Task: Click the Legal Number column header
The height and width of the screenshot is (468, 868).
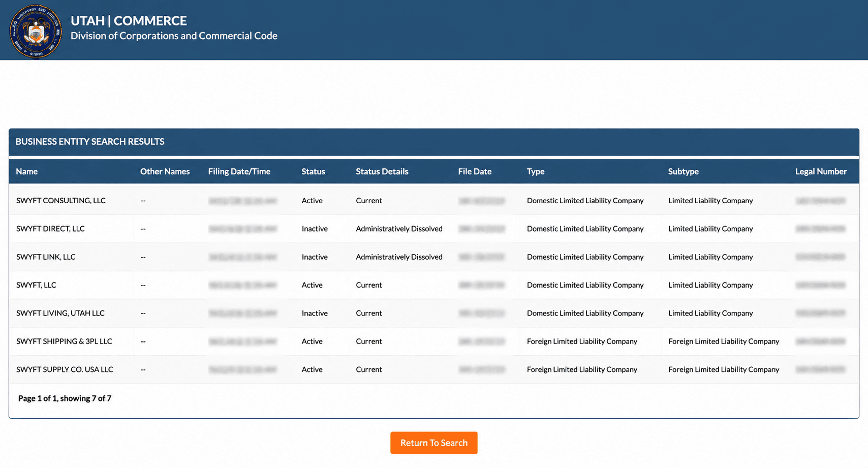Action: coord(821,172)
